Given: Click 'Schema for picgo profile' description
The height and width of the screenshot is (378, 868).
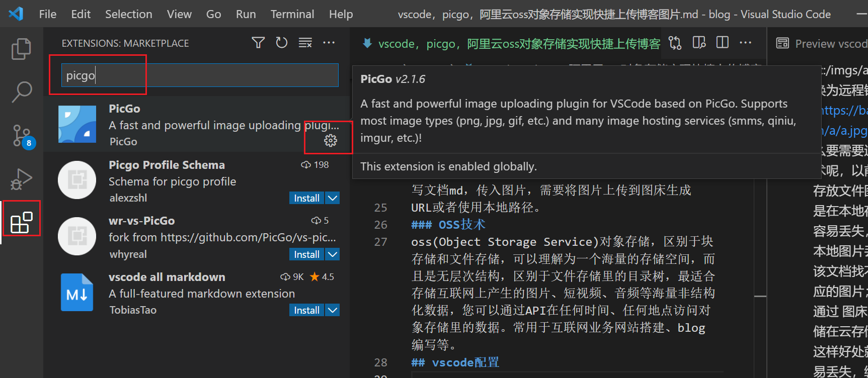Looking at the screenshot, I should [172, 181].
